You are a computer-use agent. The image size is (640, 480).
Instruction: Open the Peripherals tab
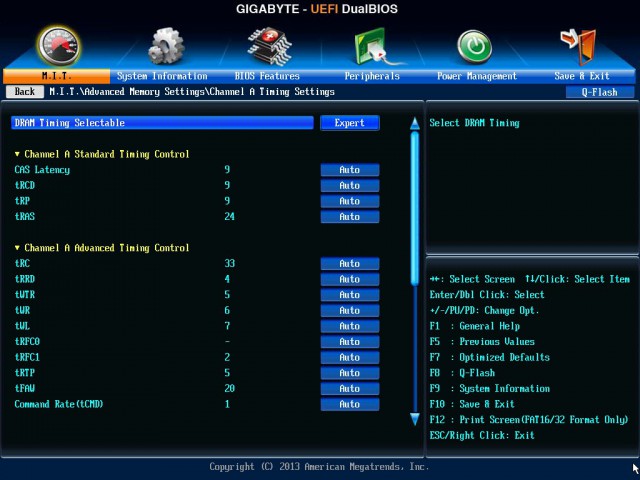coord(372,76)
